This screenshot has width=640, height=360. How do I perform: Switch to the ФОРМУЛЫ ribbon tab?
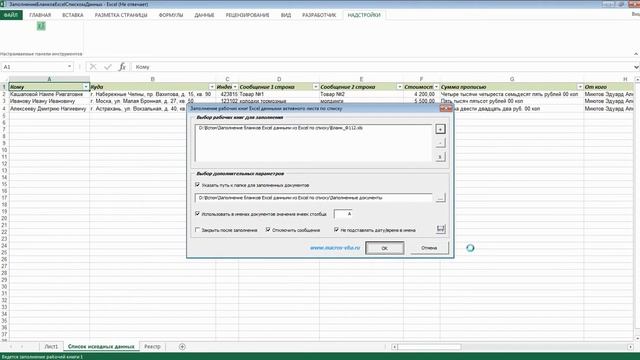171,15
